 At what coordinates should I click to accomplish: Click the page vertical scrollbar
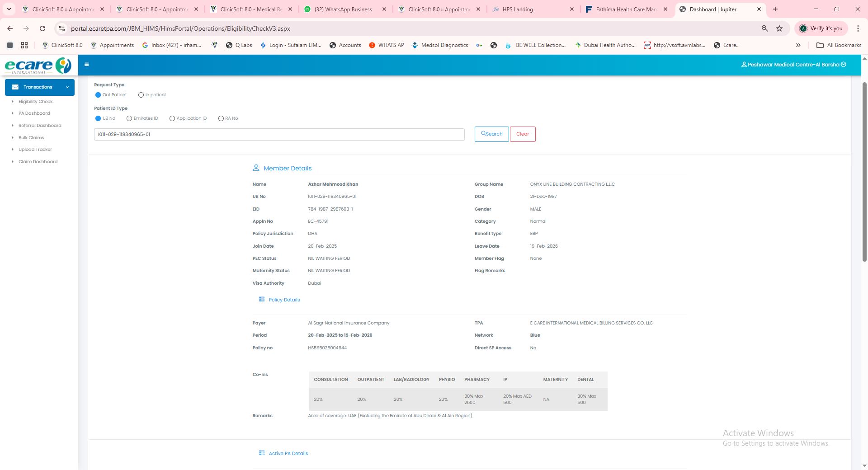point(864,172)
